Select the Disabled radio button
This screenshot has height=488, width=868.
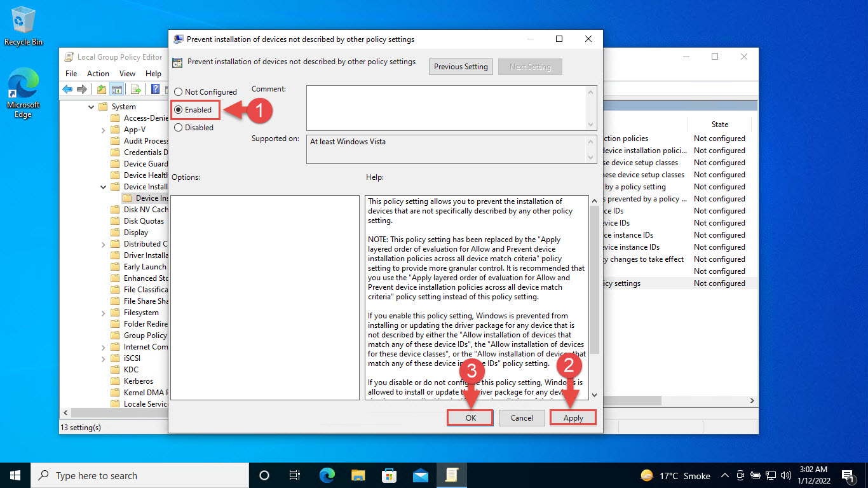coord(179,128)
